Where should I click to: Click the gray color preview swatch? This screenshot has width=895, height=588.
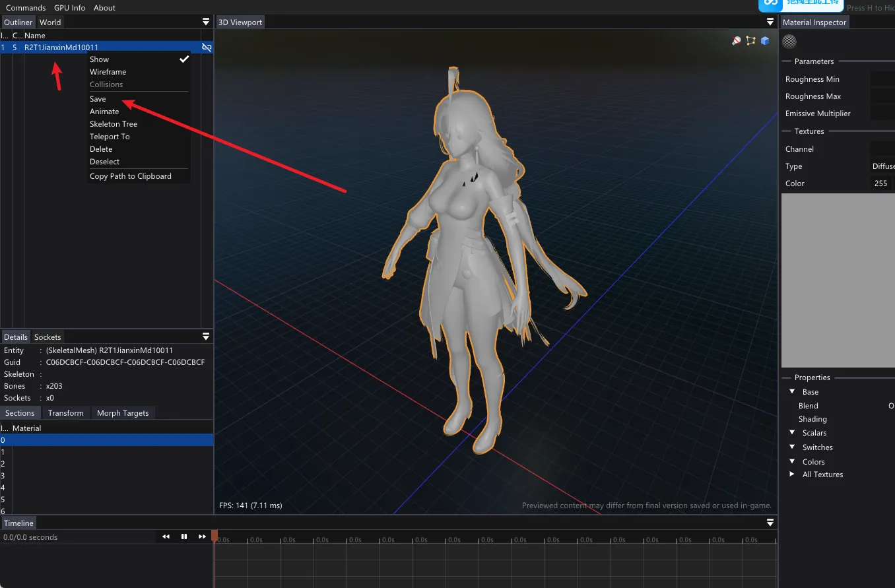838,280
